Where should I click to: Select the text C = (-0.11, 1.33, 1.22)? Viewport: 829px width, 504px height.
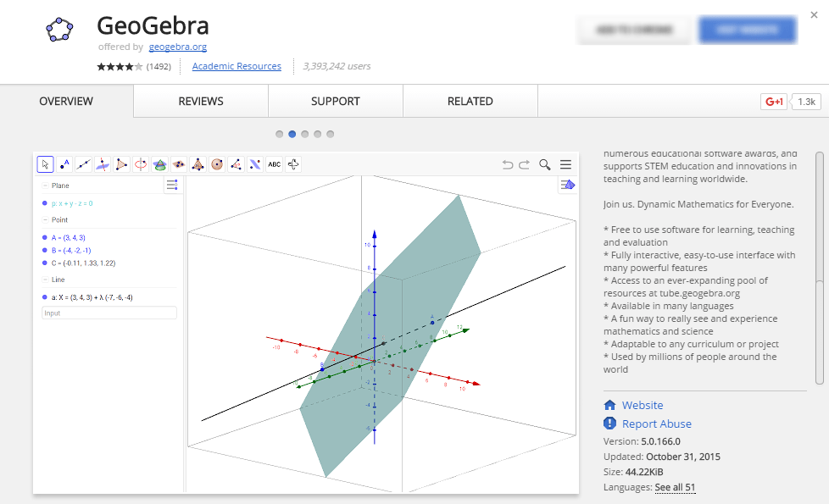(84, 263)
